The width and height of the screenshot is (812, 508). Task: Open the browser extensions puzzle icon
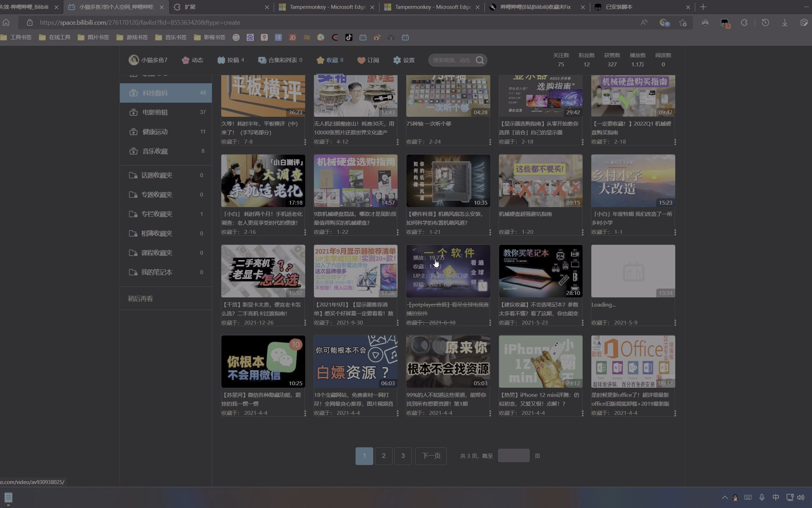click(744, 23)
